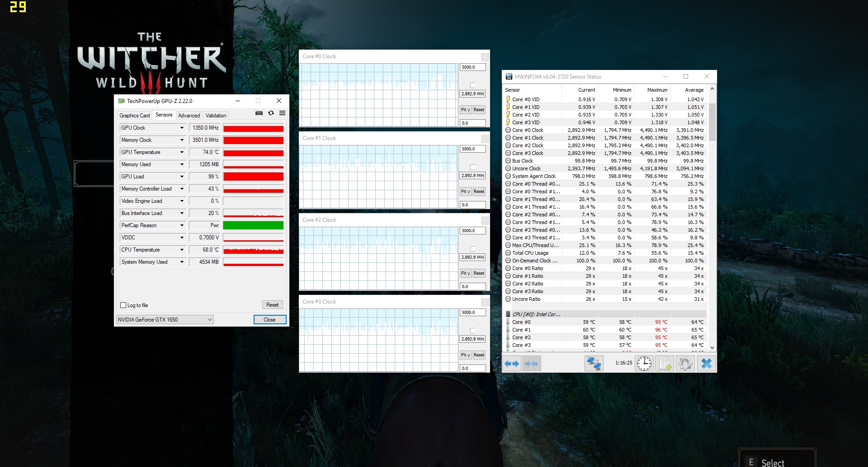
Task: Open GPU Clock sensor dropdown
Action: tap(182, 128)
